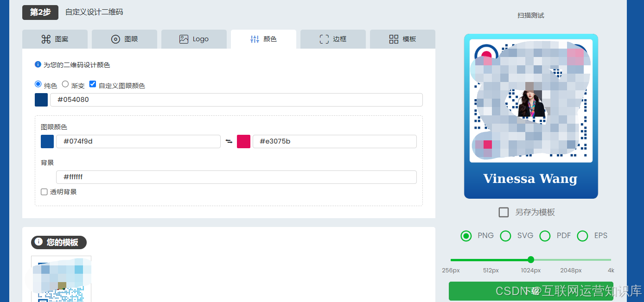Open the #054080 main color swatch
Screen dimensions: 644x302
pos(41,100)
